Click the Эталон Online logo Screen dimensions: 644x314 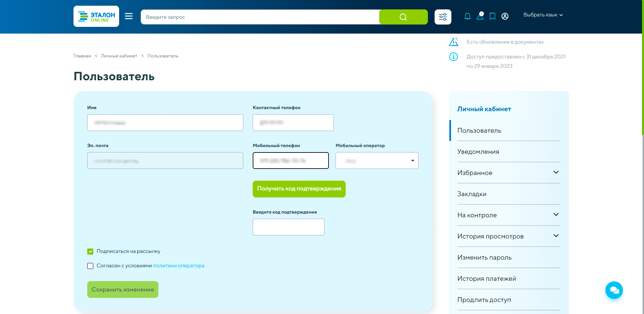pos(96,16)
